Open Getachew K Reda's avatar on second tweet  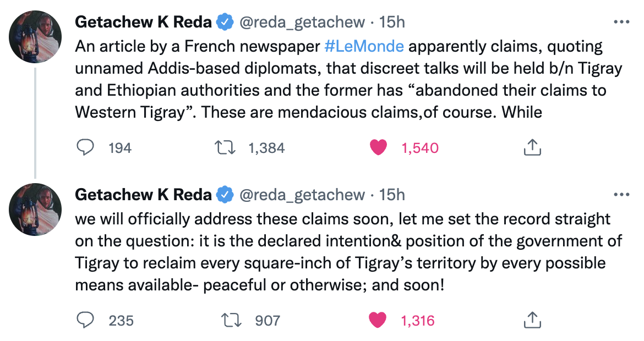pyautogui.click(x=35, y=210)
